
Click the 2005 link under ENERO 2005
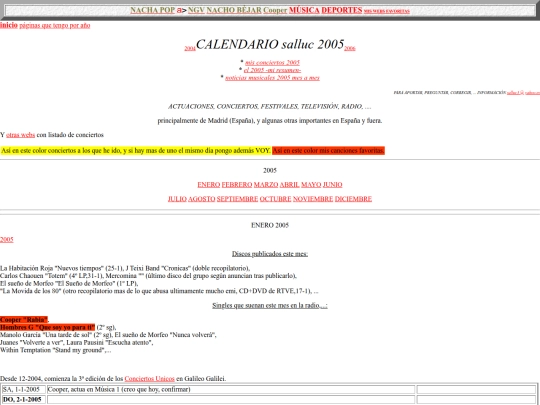[7, 240]
